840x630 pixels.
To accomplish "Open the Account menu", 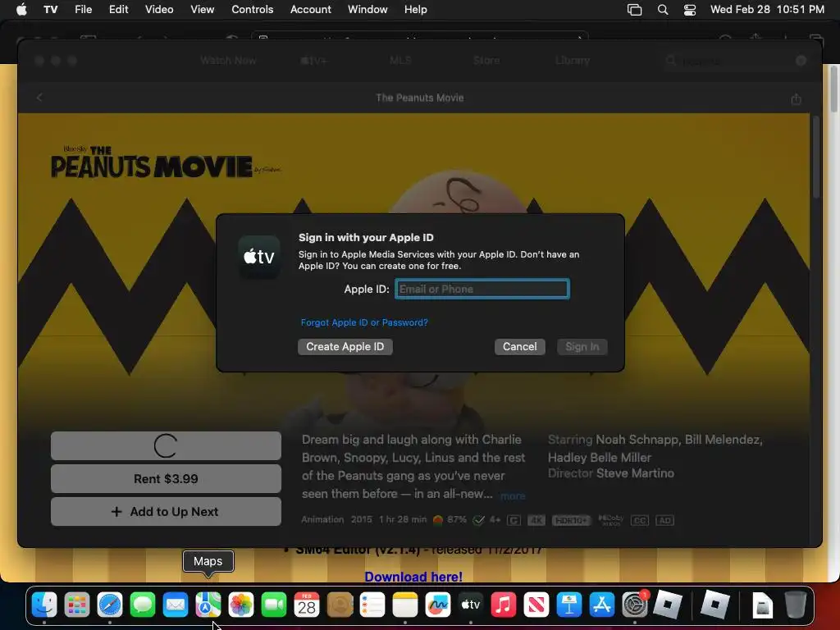I will click(x=311, y=9).
